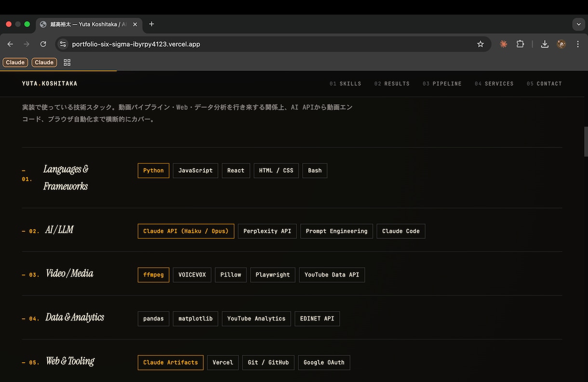Click the Google OAuth tag
Image resolution: width=588 pixels, height=382 pixels.
point(324,363)
